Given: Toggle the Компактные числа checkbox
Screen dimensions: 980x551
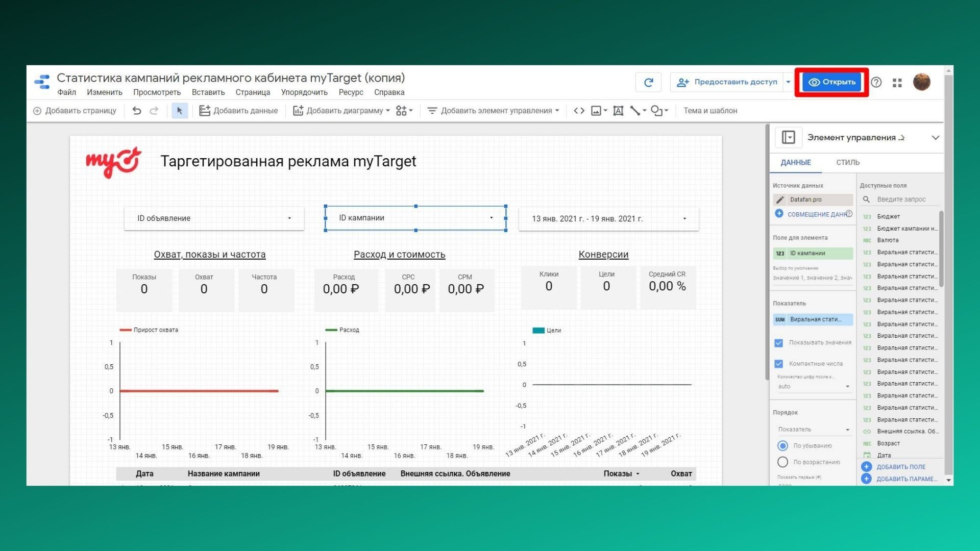Looking at the screenshot, I should 778,364.
